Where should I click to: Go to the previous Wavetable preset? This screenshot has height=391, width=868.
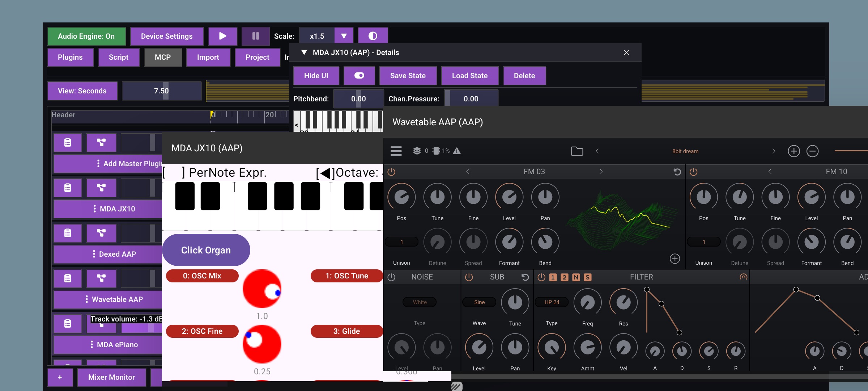597,151
